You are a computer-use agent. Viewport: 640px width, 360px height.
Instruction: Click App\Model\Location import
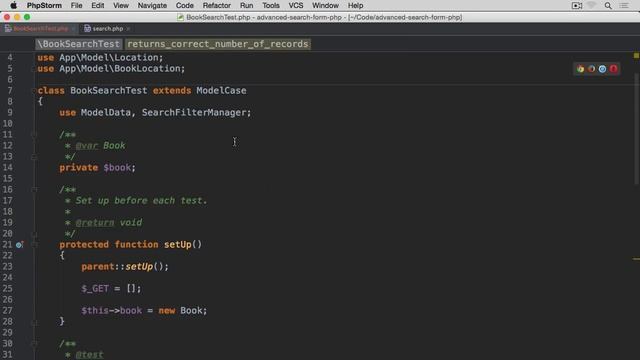(109, 58)
